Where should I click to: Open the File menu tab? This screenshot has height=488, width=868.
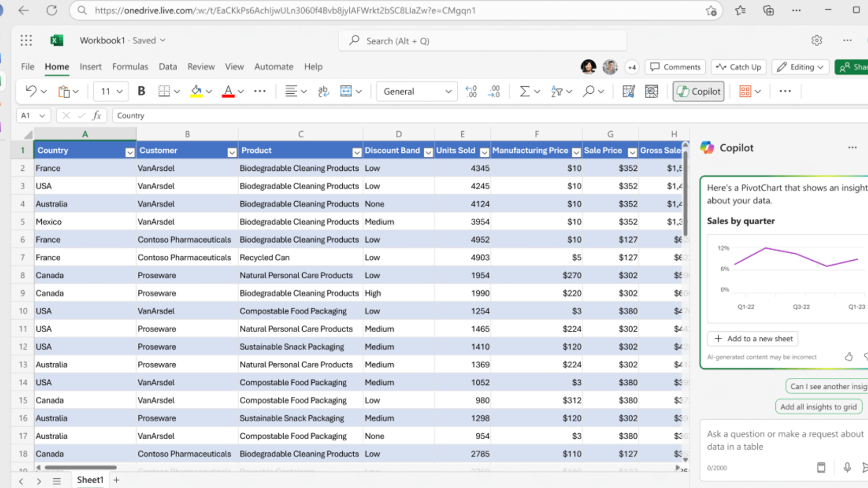pos(28,67)
